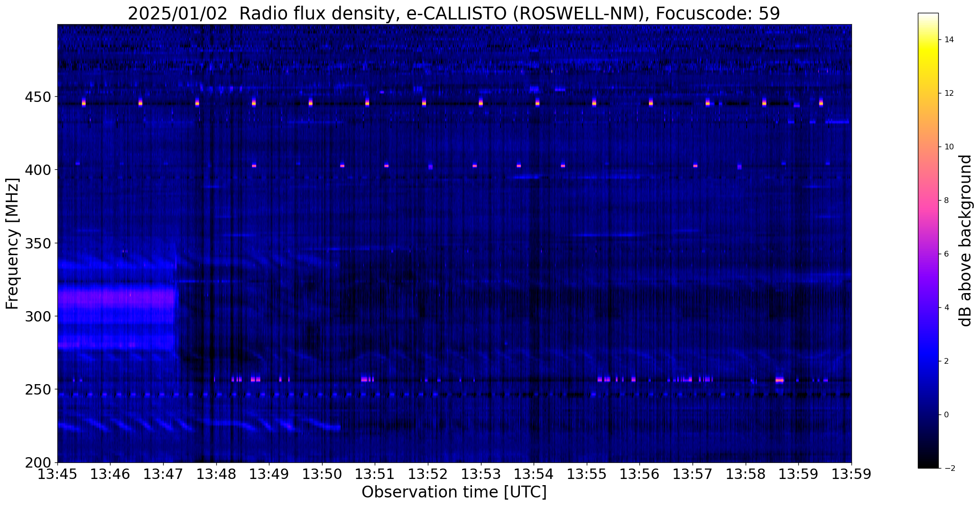Click the 13:47 time tick label
The width and height of the screenshot is (980, 506).
164,474
